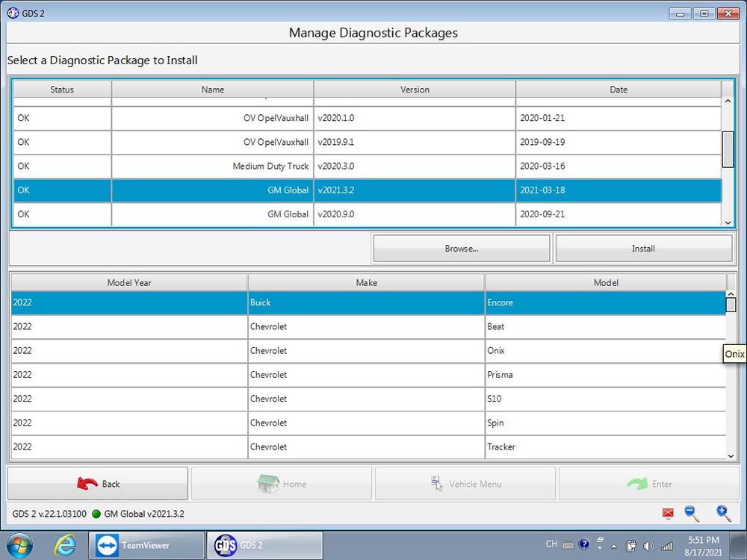Select the OV OpelVauxhall v2020.1.0 package row
Viewport: 747px width, 560px height.
click(367, 118)
